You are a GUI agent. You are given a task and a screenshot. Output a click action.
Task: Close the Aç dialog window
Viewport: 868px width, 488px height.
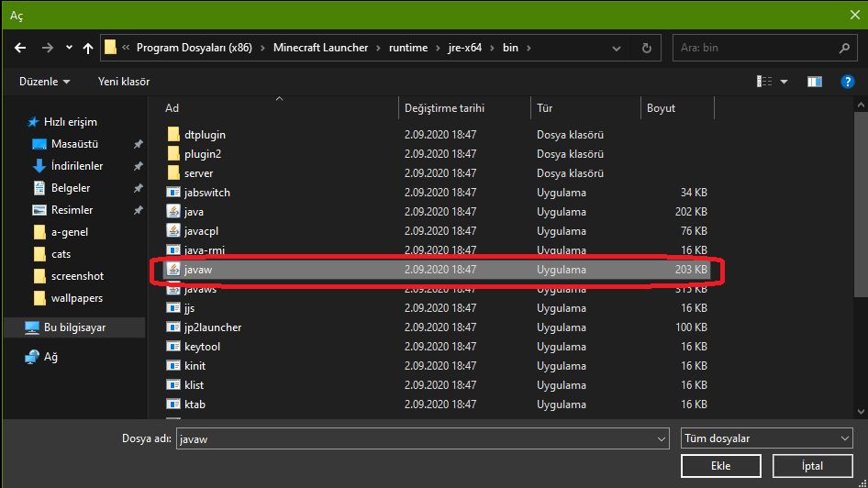(855, 15)
